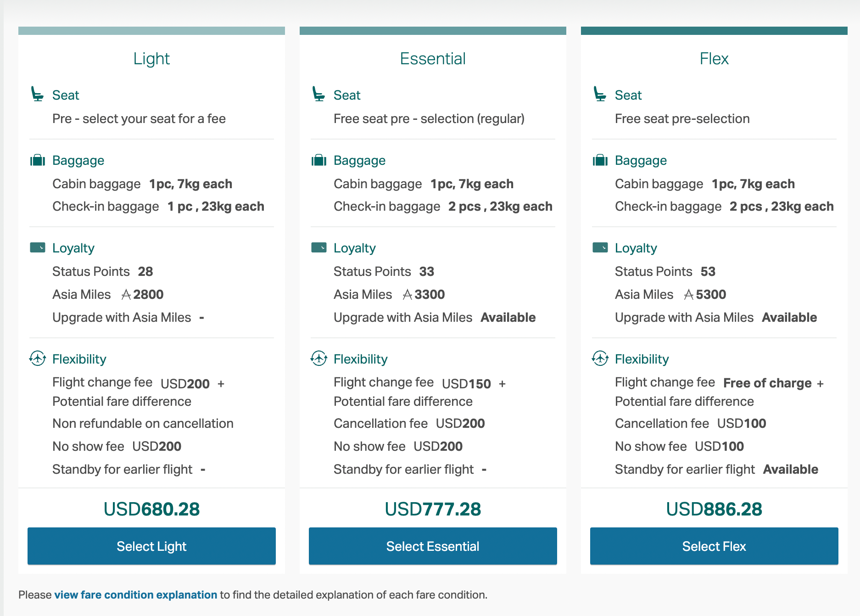860x616 pixels.
Task: Click the Asia Miles symbol next to 2800
Action: point(126,294)
